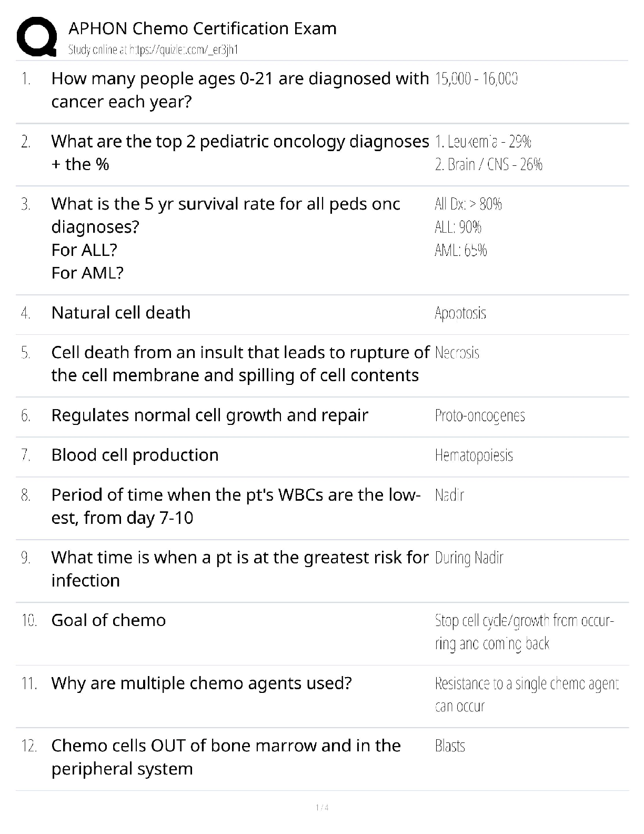
Task: Click the Quizlet Q logo icon
Action: pyautogui.click(x=37, y=36)
